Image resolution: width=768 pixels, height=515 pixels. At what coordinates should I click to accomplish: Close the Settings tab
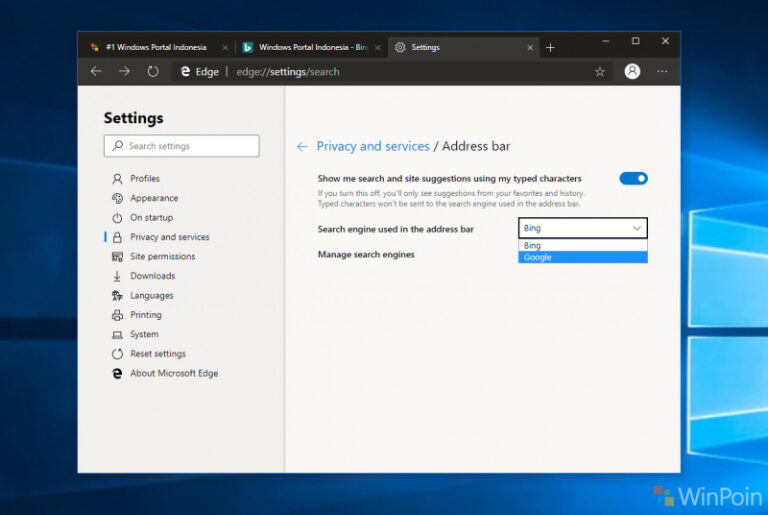(x=530, y=48)
